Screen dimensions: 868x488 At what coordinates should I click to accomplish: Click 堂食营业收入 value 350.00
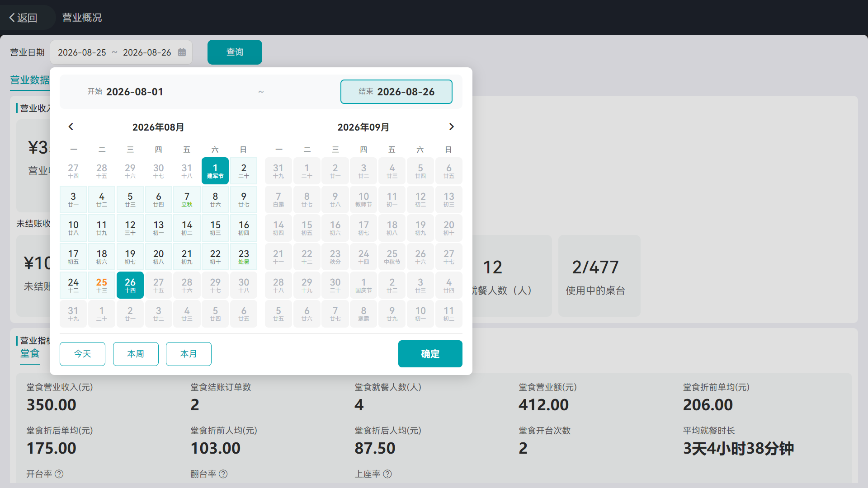point(52,405)
